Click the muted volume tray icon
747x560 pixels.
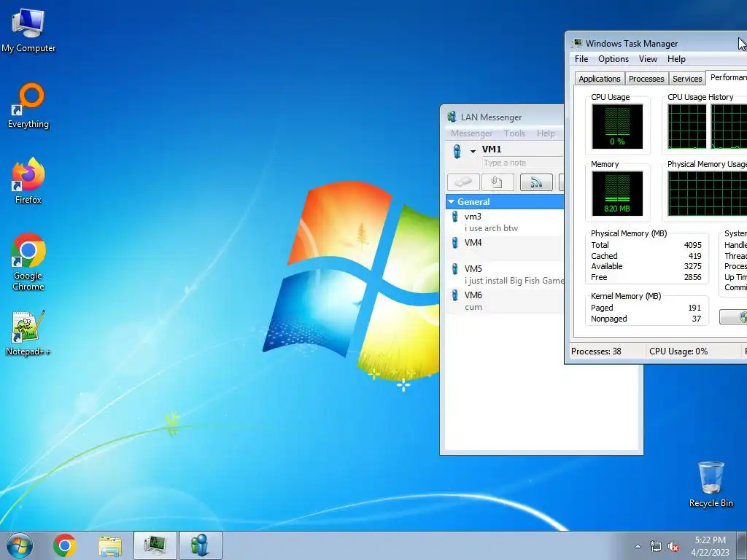673,547
